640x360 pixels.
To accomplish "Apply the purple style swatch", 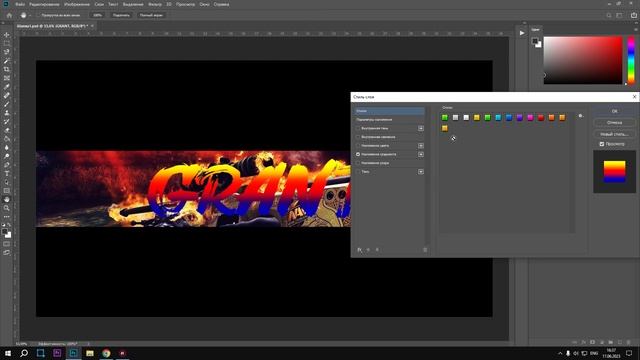I will [520, 118].
